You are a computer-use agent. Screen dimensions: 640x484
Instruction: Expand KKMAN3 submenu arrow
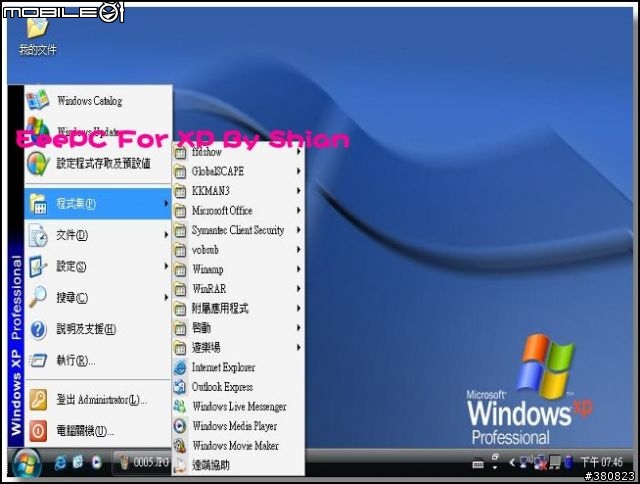[298, 191]
